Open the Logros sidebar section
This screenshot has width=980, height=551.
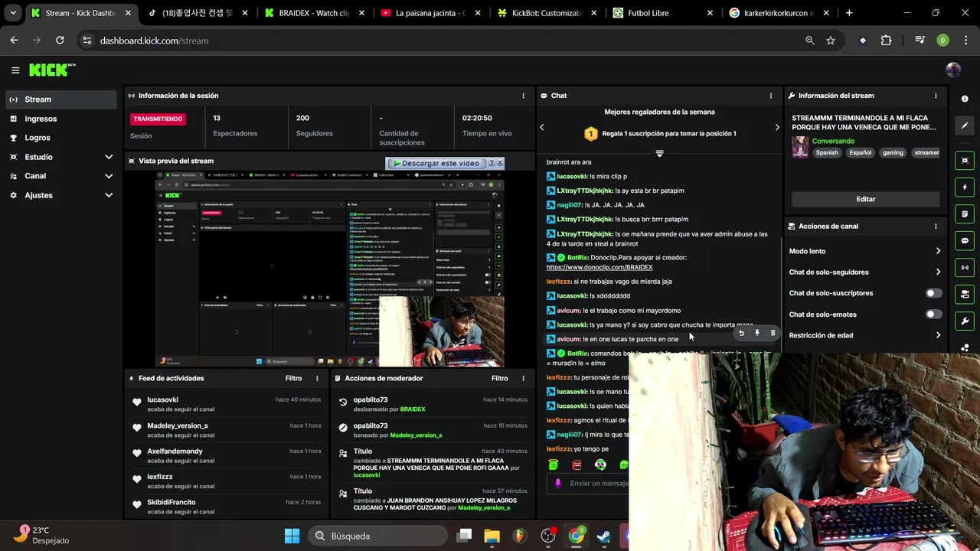[x=61, y=138]
